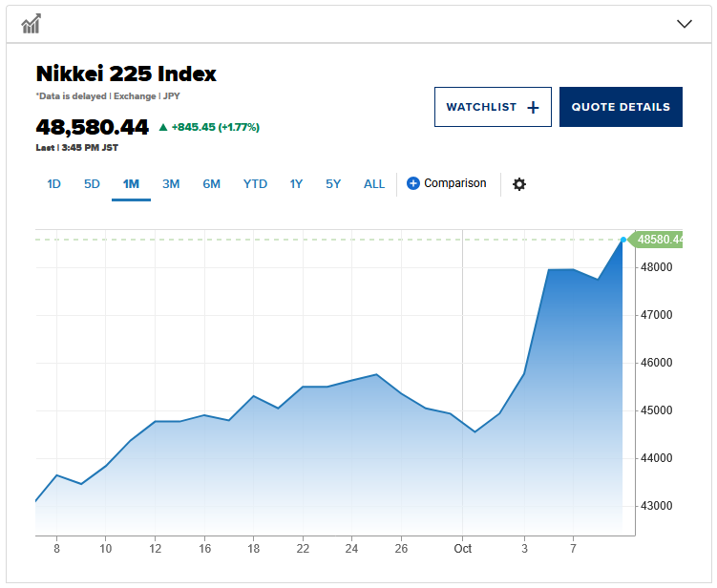The image size is (717, 588).
Task: Click the Oct marker on the date axis
Action: [463, 549]
